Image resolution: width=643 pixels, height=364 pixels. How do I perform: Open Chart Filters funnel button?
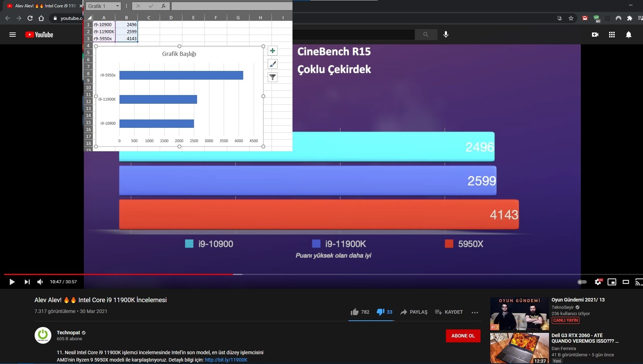coord(273,77)
